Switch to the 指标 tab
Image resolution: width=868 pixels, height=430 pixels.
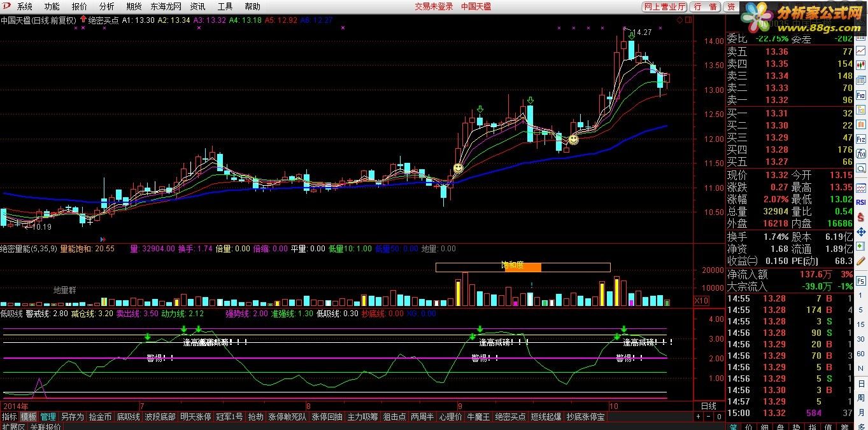10,417
